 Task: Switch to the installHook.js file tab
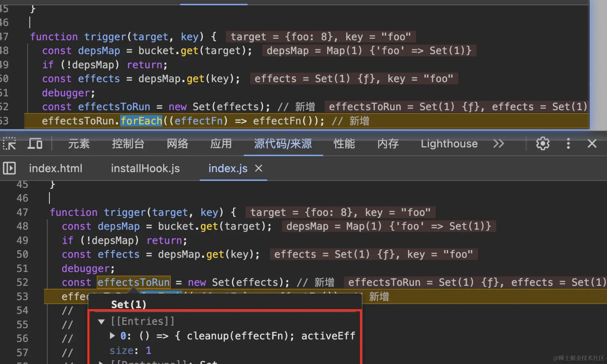pyautogui.click(x=145, y=168)
